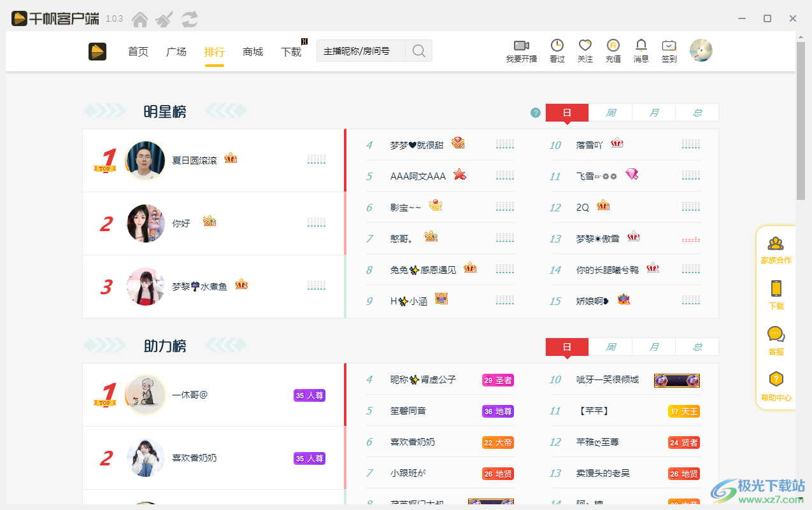Viewport: 812px width, 510px height.
Task: Click 【芊芊】 in 助力榜 rank 11
Action: [594, 411]
